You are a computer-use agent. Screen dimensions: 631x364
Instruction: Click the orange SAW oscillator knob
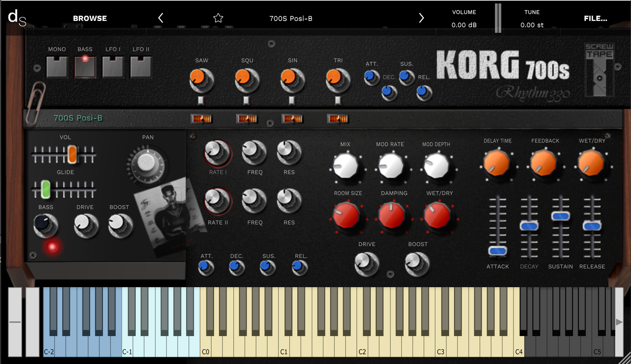pyautogui.click(x=202, y=80)
